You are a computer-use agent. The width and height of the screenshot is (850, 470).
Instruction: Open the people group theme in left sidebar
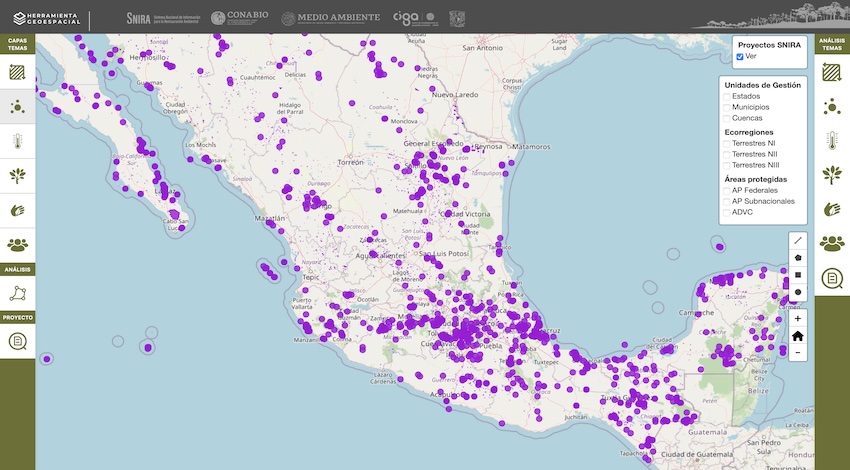pos(17,243)
